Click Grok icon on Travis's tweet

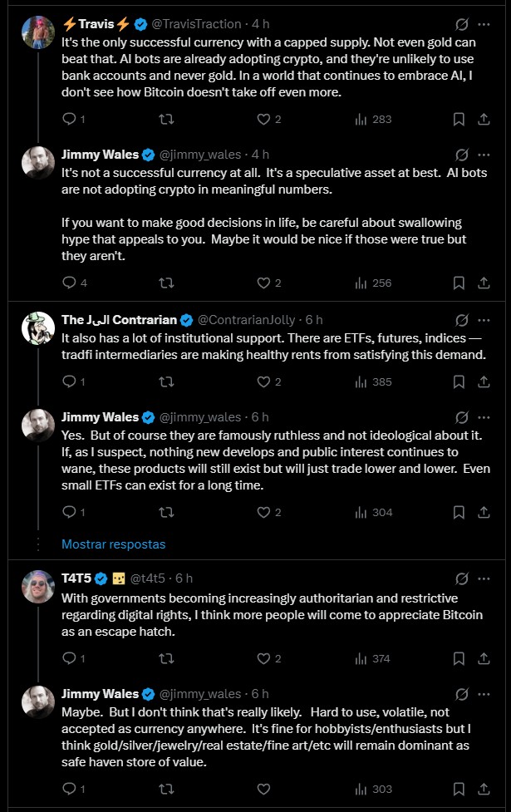tap(462, 24)
